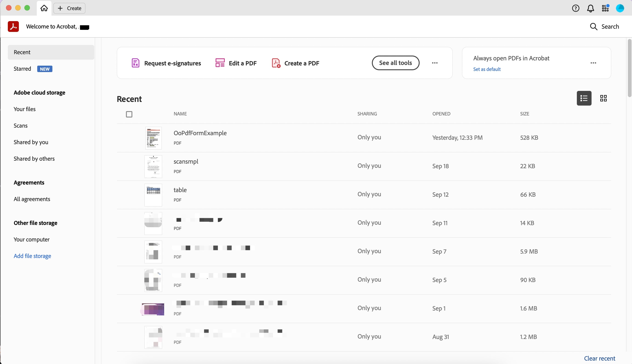This screenshot has width=632, height=364.
Task: Click the Set as default link
Action: pyautogui.click(x=487, y=69)
